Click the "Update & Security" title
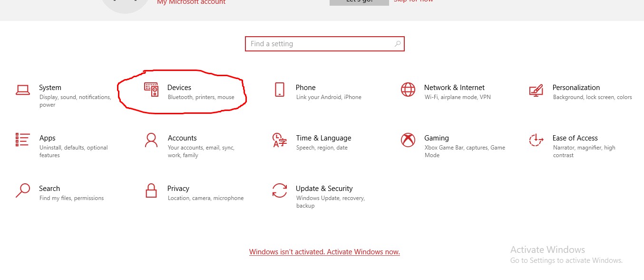The image size is (644, 280). click(x=324, y=189)
